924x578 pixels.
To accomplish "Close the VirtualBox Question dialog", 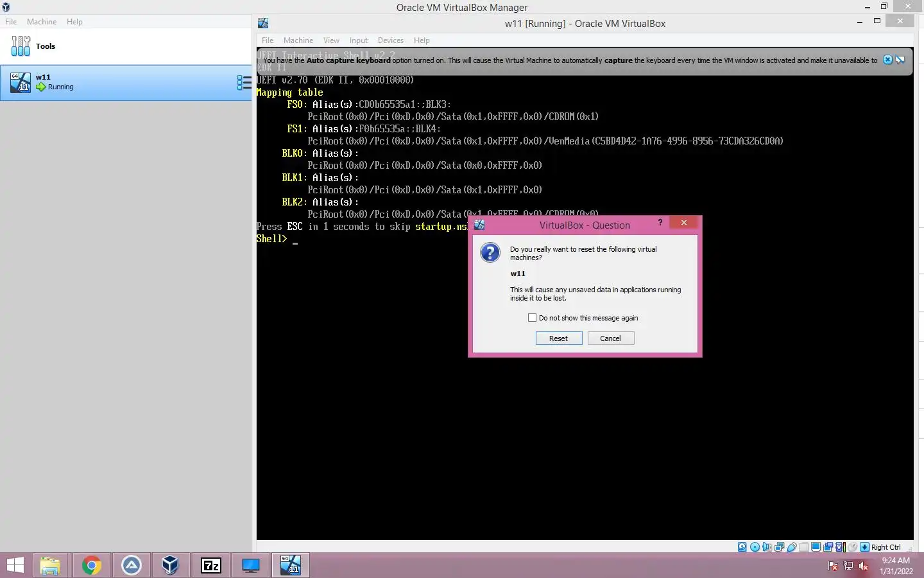I will 684,222.
